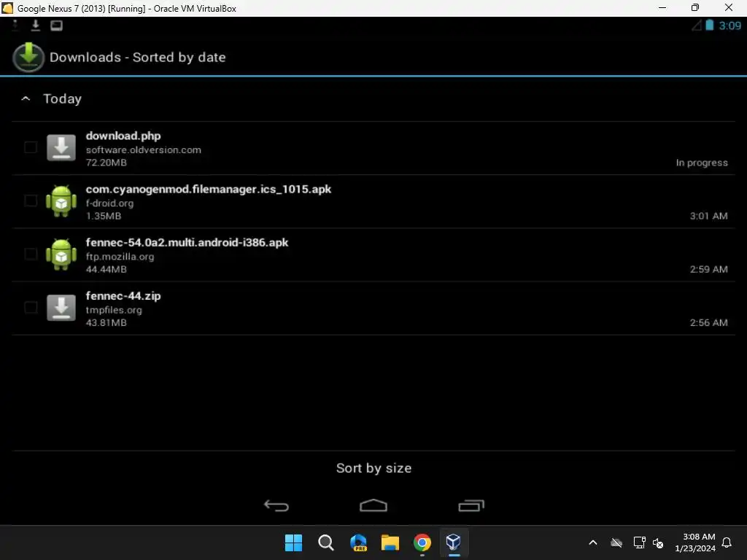Tap the Android recent apps button
Image resolution: width=747 pixels, height=560 pixels.
coord(471,505)
